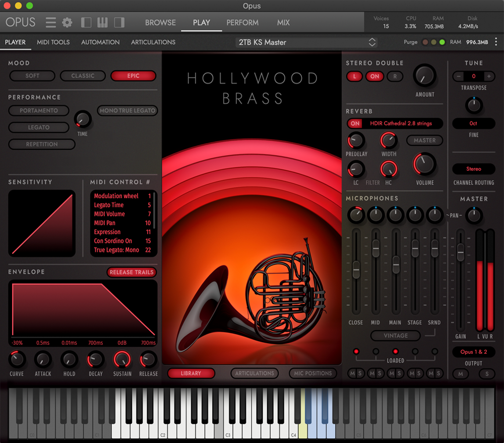Open the Opus hamburger main menu
Viewport: 504px width, 443px height.
(x=51, y=23)
